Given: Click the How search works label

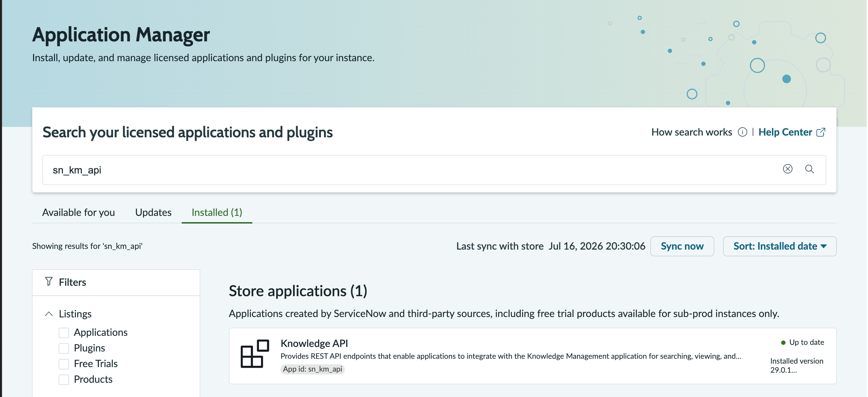Looking at the screenshot, I should pos(692,132).
